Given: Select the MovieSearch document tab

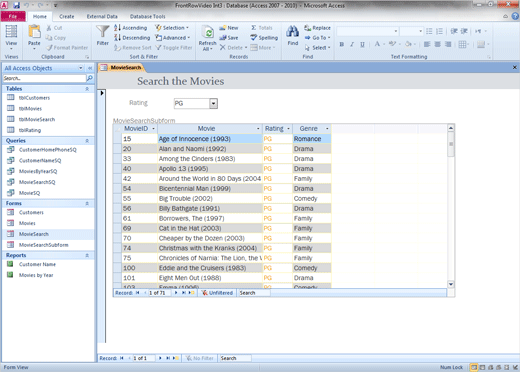Looking at the screenshot, I should pos(122,68).
